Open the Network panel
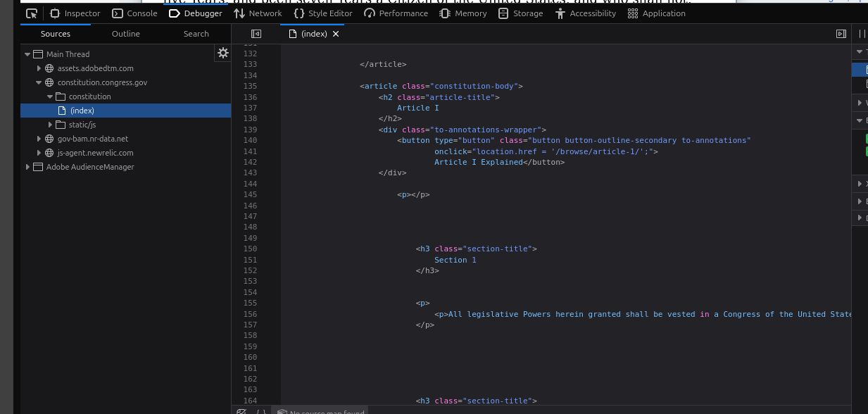The width and height of the screenshot is (868, 414). 258,13
